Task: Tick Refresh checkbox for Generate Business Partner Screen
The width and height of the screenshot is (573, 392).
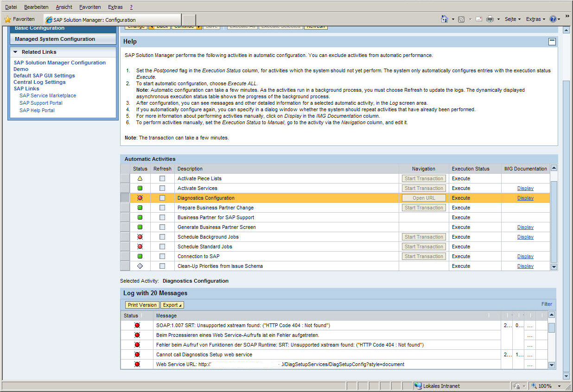Action: tap(162, 227)
